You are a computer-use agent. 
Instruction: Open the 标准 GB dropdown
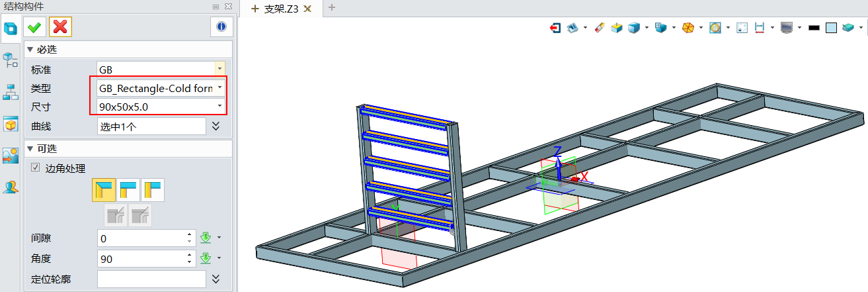coord(219,68)
